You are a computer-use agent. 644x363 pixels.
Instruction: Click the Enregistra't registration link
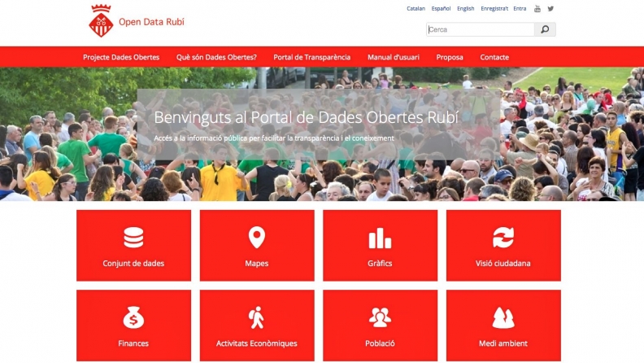pos(494,9)
